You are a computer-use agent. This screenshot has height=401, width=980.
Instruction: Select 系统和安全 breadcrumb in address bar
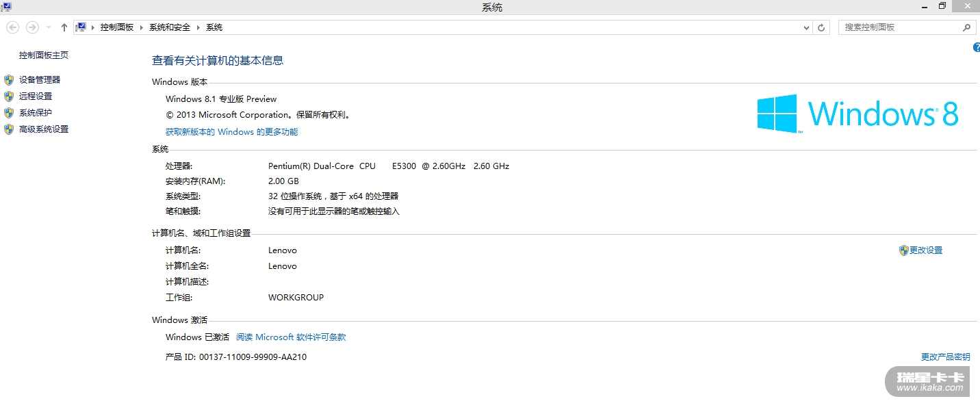[x=170, y=27]
